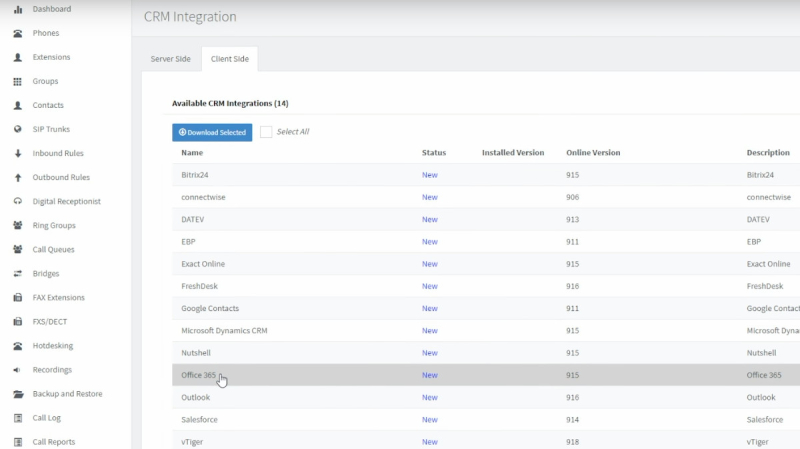
Task: Click the New status for connectwise
Action: [430, 197]
